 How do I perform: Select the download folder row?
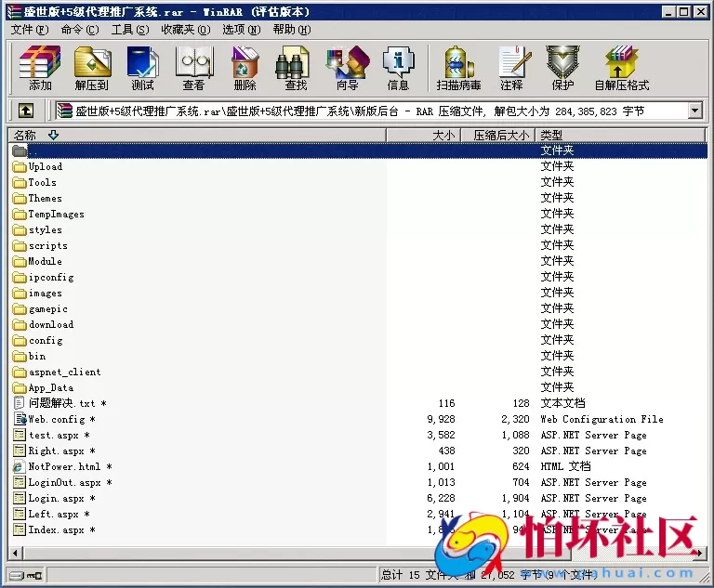click(358, 324)
